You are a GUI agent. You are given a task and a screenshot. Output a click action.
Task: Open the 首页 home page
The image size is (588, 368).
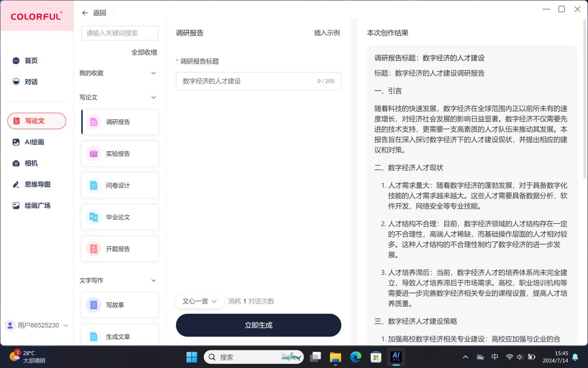pyautogui.click(x=31, y=60)
